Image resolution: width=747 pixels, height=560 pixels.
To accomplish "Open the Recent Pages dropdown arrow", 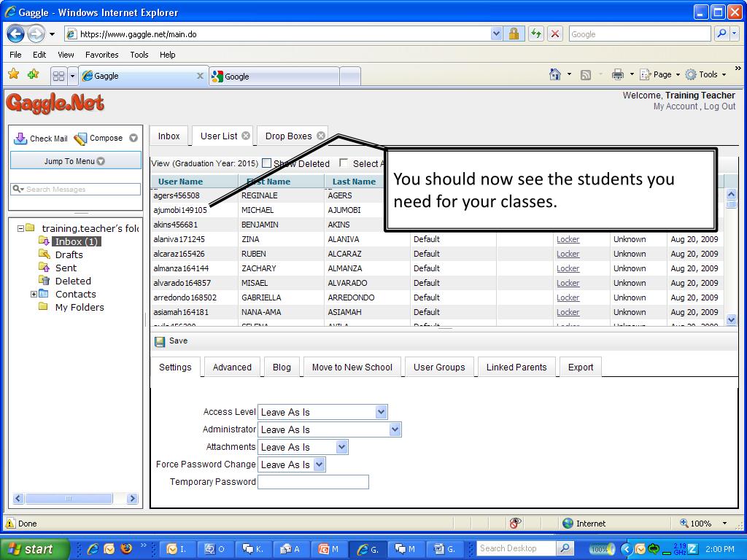I will (x=52, y=34).
